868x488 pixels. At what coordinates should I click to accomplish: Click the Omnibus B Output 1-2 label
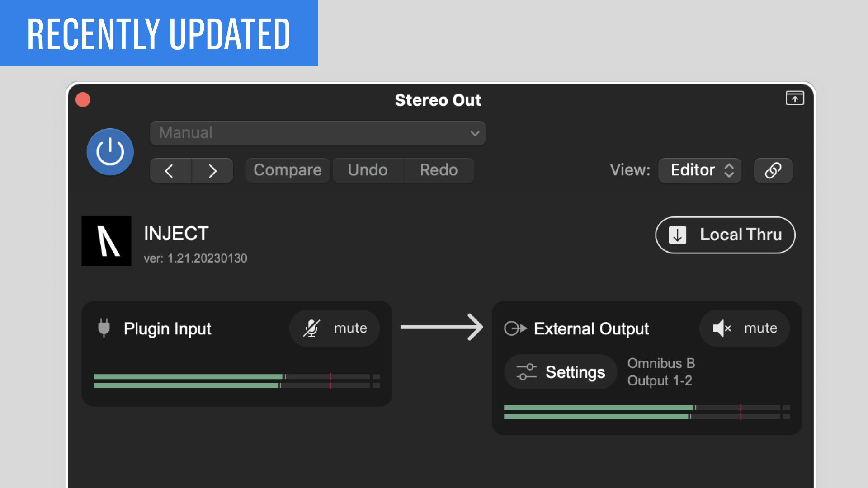[x=661, y=372]
